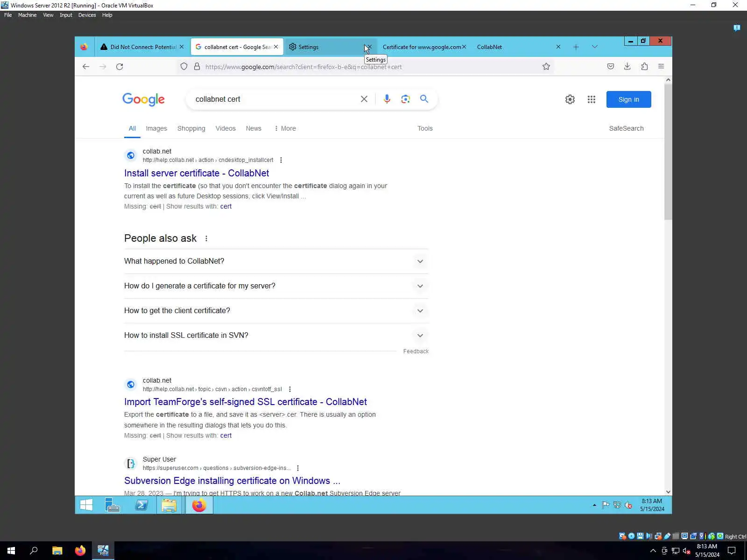747x560 pixels.
Task: Open host taskbar search magnifier
Action: pos(34,551)
